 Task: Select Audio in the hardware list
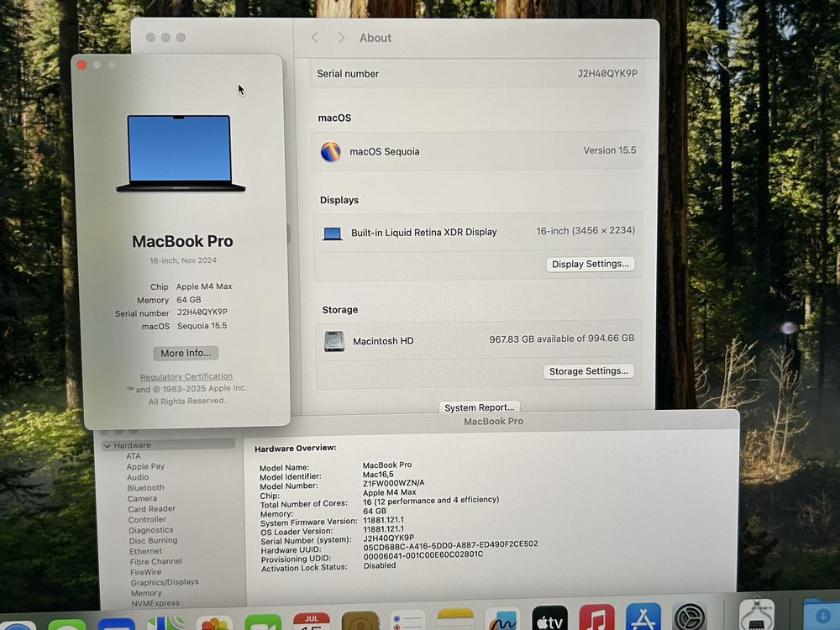[138, 477]
